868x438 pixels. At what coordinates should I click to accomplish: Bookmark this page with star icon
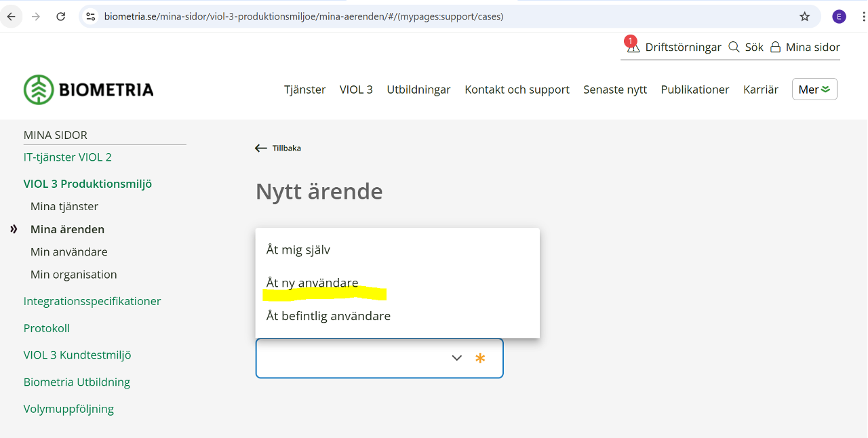pyautogui.click(x=804, y=16)
